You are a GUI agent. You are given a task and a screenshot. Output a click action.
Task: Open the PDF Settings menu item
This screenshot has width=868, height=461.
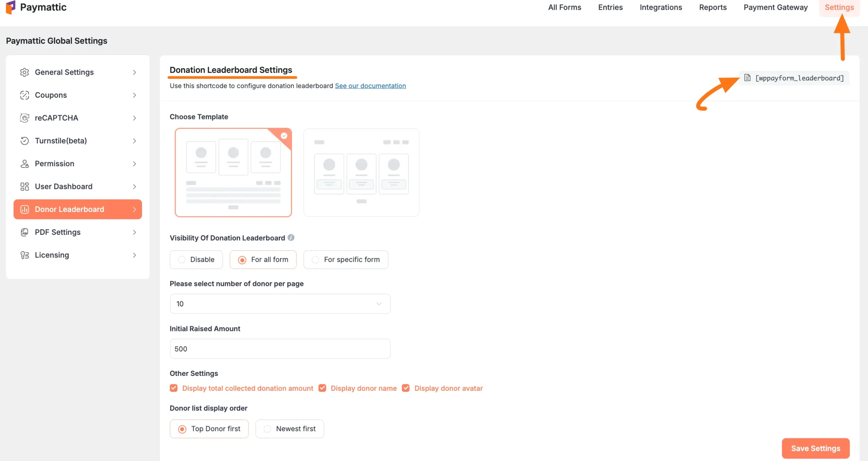78,232
